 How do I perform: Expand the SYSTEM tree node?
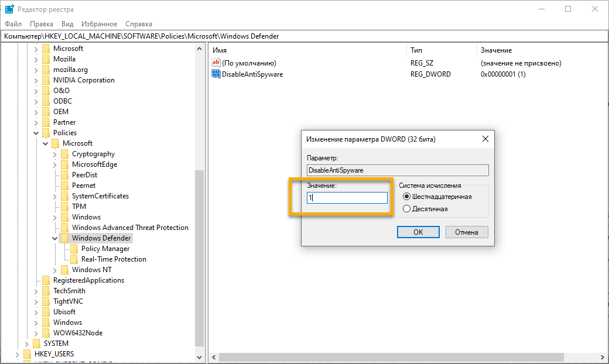(26, 343)
